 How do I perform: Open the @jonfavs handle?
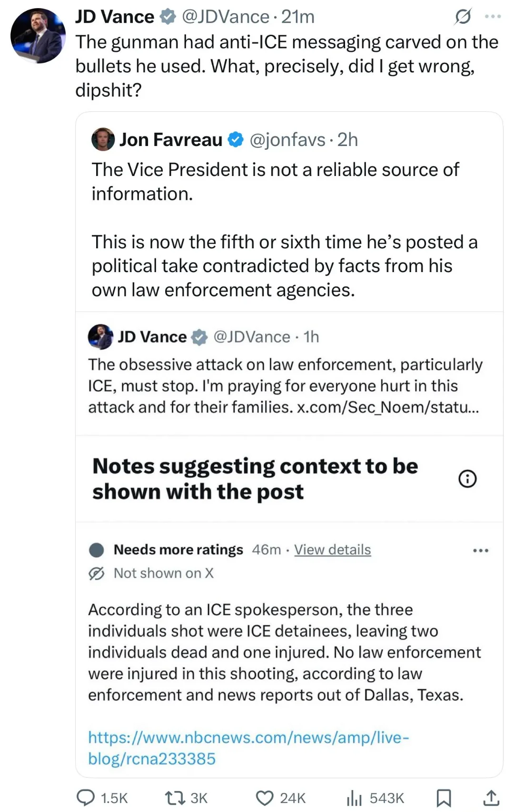287,139
